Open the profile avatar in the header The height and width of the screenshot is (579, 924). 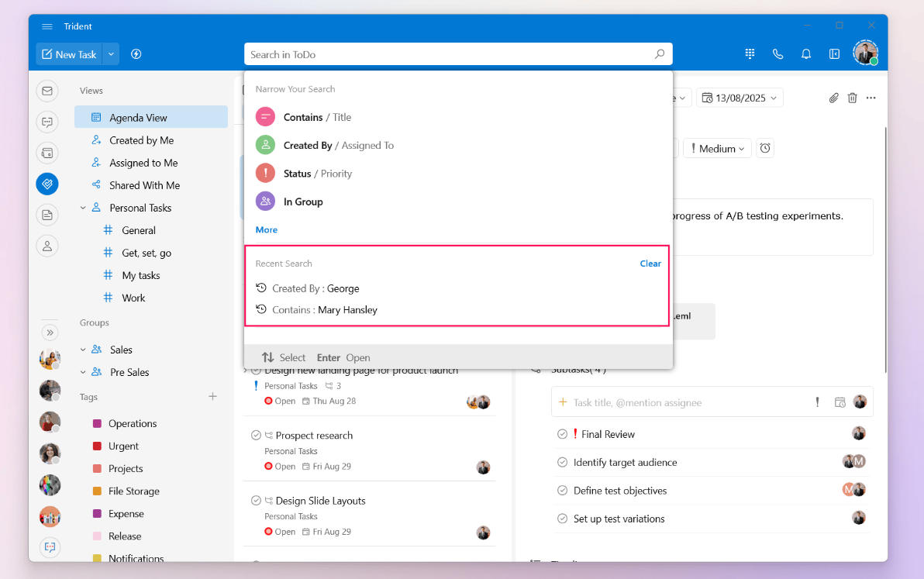point(866,53)
